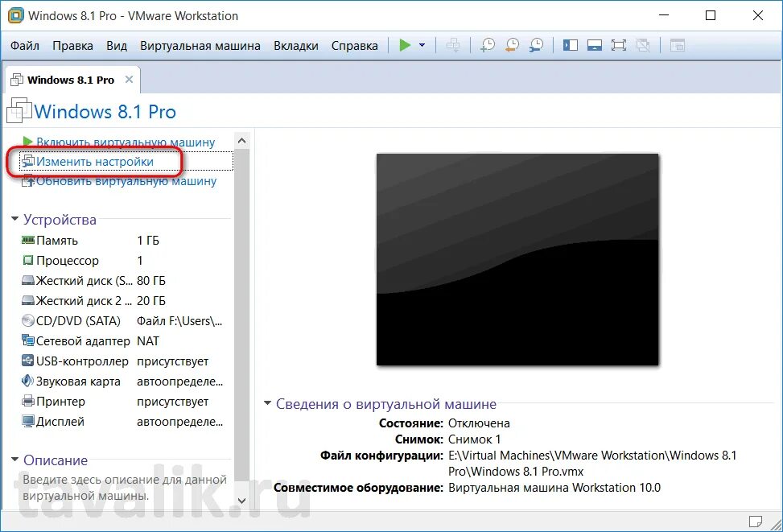Click the left panel scrollbar up arrow
The image size is (783, 532).
pyautogui.click(x=241, y=141)
